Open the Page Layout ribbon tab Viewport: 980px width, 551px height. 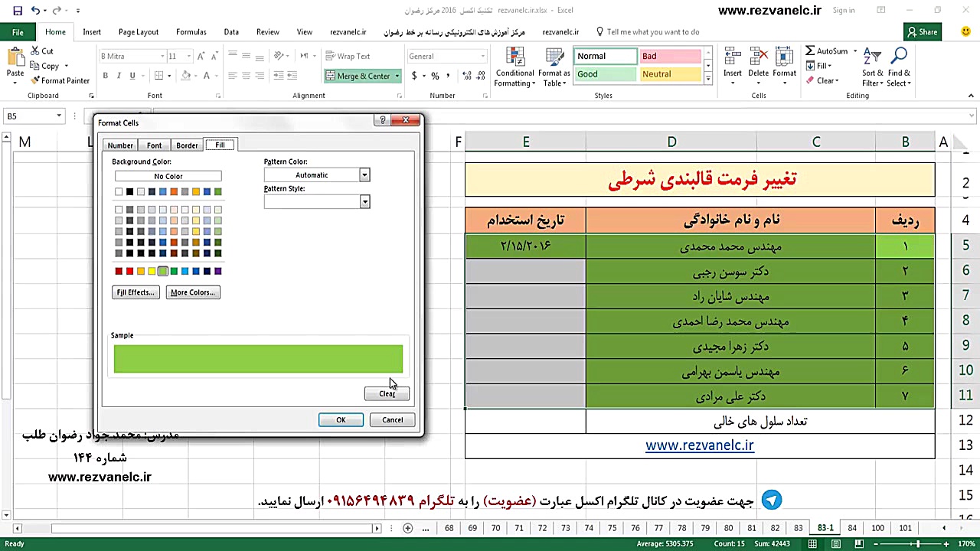pyautogui.click(x=138, y=31)
